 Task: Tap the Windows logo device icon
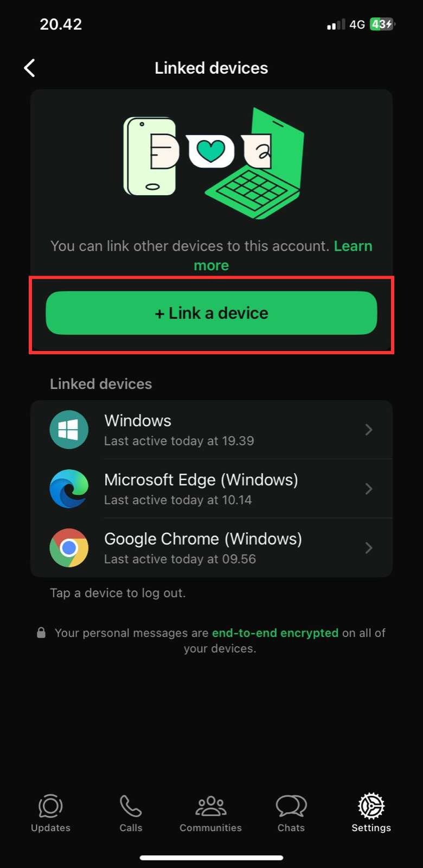click(69, 430)
